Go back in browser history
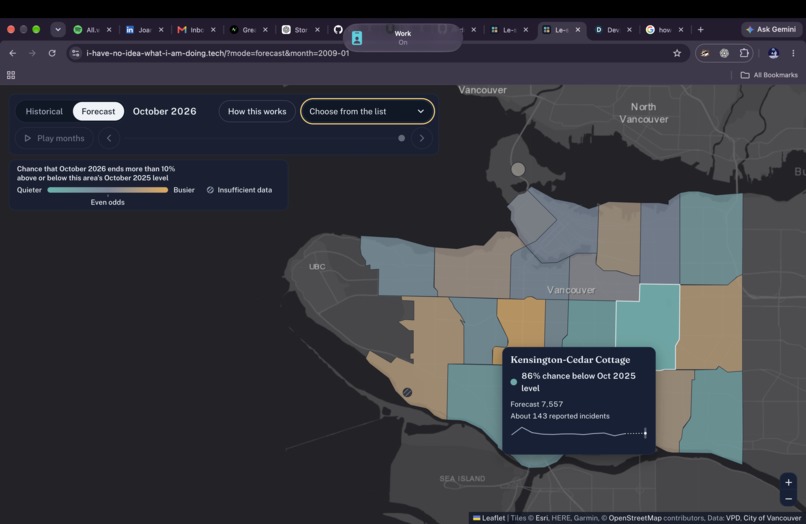The image size is (806, 524). (13, 53)
